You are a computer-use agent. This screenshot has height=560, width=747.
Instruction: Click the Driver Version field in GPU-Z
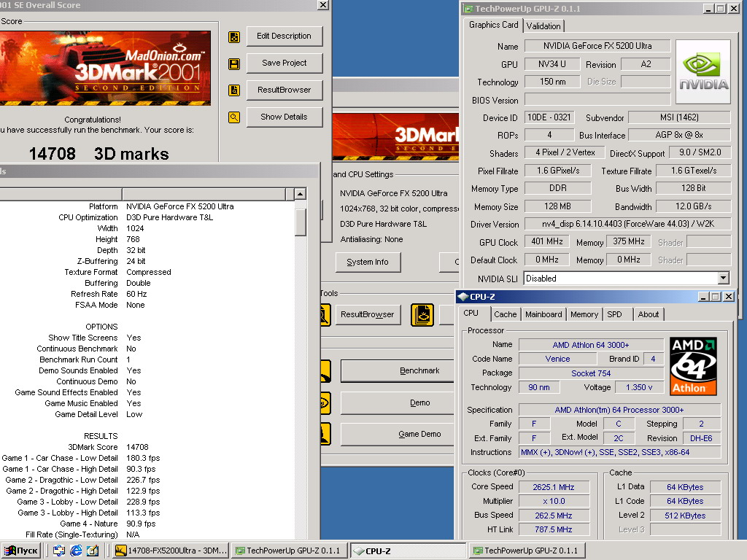[x=627, y=225]
